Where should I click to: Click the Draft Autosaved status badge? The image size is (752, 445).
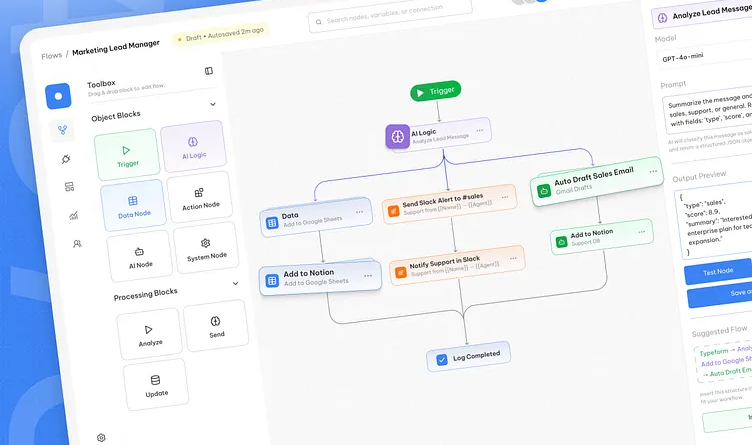(221, 34)
